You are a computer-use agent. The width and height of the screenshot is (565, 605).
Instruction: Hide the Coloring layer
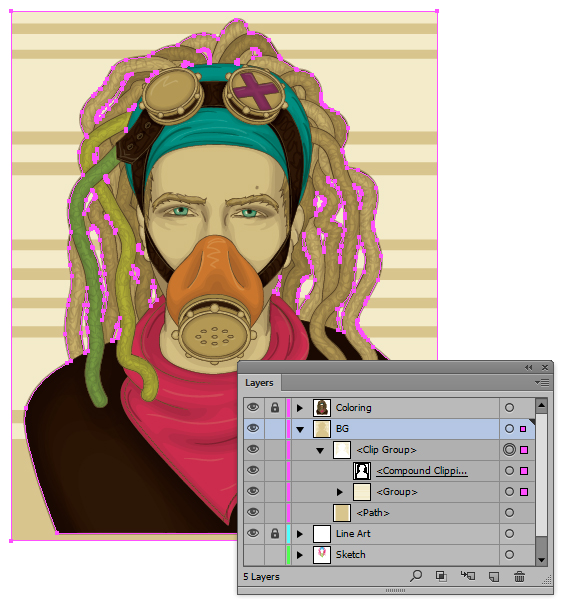pyautogui.click(x=253, y=407)
